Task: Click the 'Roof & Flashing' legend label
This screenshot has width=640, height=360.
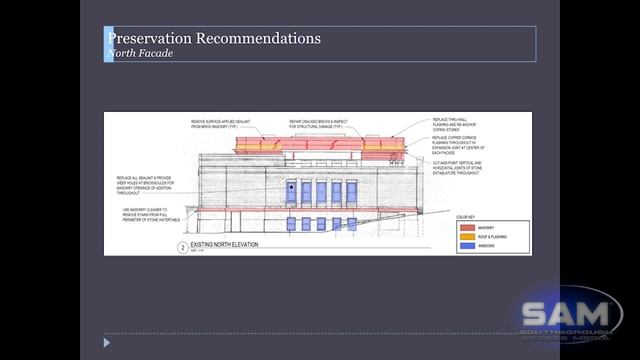Action: (x=492, y=237)
